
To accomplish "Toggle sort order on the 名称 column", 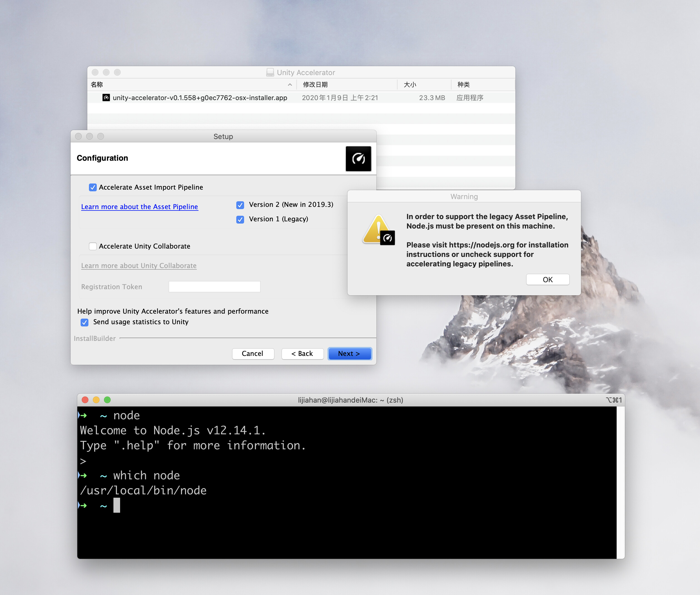I will pyautogui.click(x=97, y=85).
